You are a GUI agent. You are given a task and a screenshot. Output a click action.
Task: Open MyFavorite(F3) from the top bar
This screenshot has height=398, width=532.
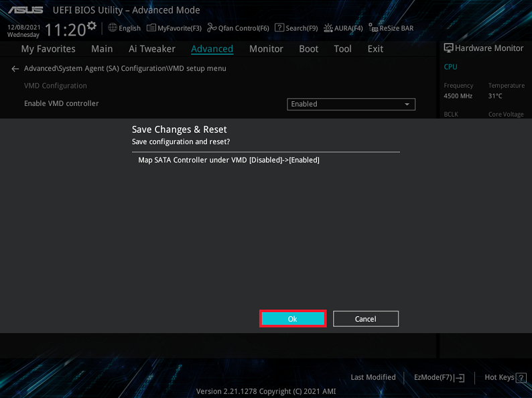[174, 28]
